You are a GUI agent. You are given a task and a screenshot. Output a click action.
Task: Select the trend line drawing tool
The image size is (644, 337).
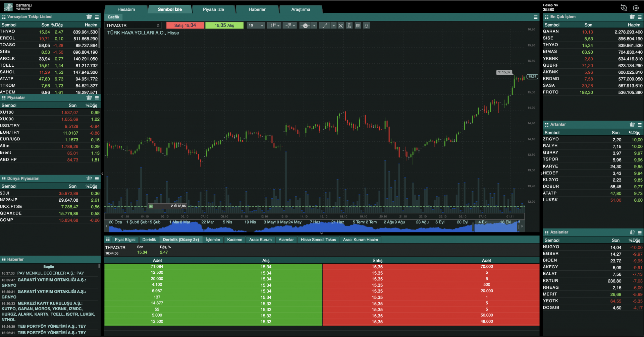[x=324, y=25]
